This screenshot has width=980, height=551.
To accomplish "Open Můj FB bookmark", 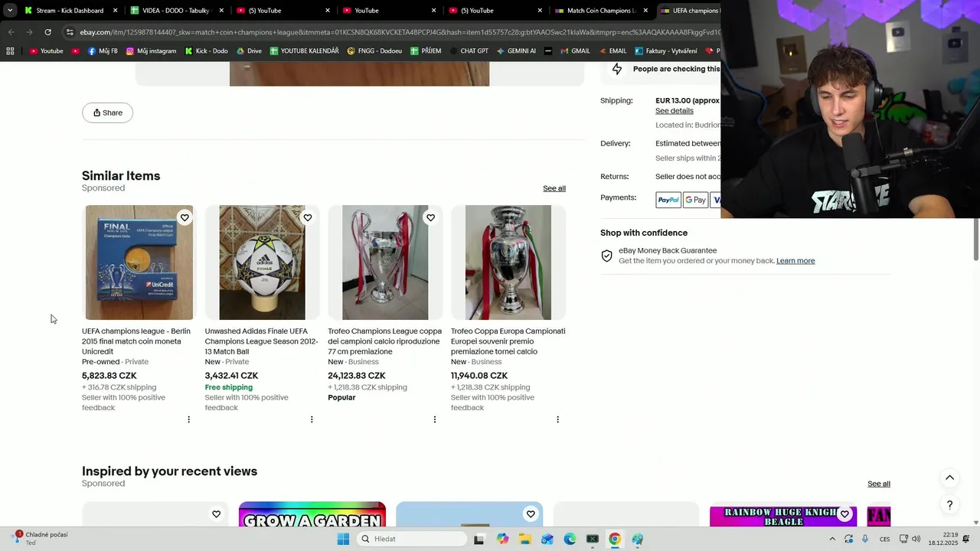I will (103, 51).
